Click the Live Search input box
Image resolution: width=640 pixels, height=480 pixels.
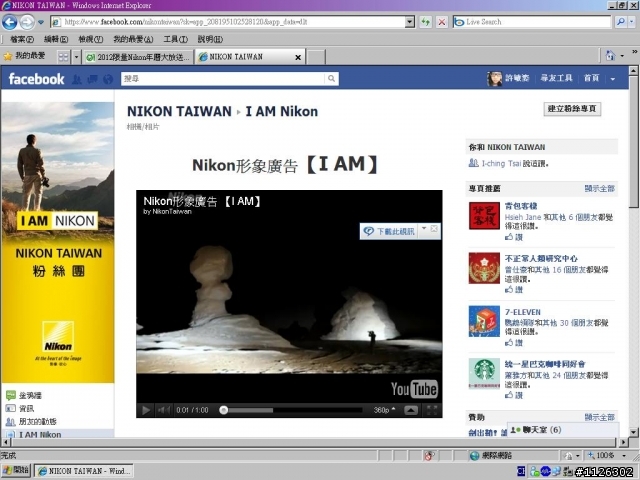coord(532,22)
